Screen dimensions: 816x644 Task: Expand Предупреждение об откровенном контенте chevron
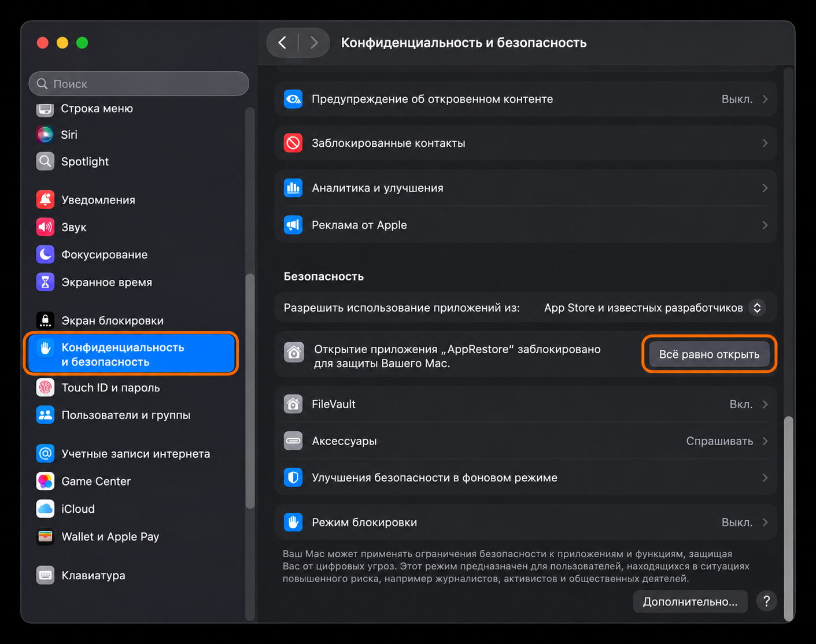(x=765, y=99)
